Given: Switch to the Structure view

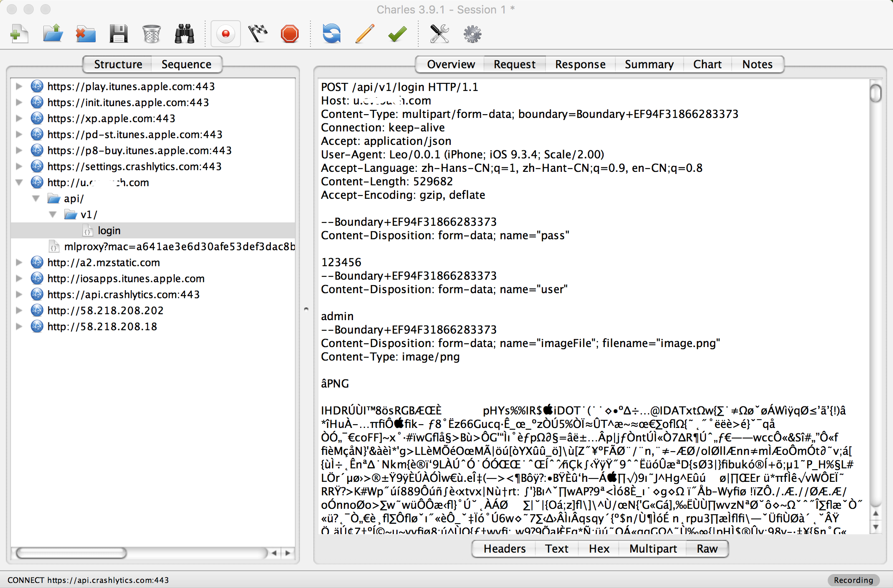Looking at the screenshot, I should coord(118,64).
